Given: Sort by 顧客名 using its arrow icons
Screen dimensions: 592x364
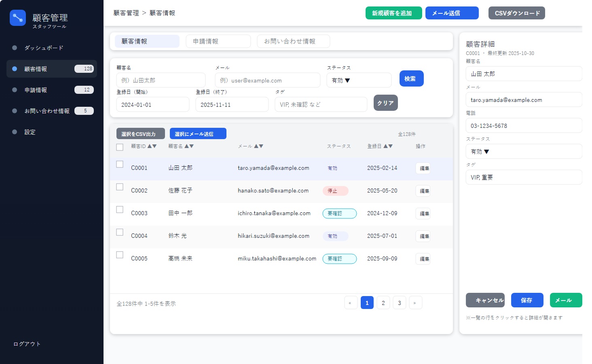Looking at the screenshot, I should coord(189,146).
